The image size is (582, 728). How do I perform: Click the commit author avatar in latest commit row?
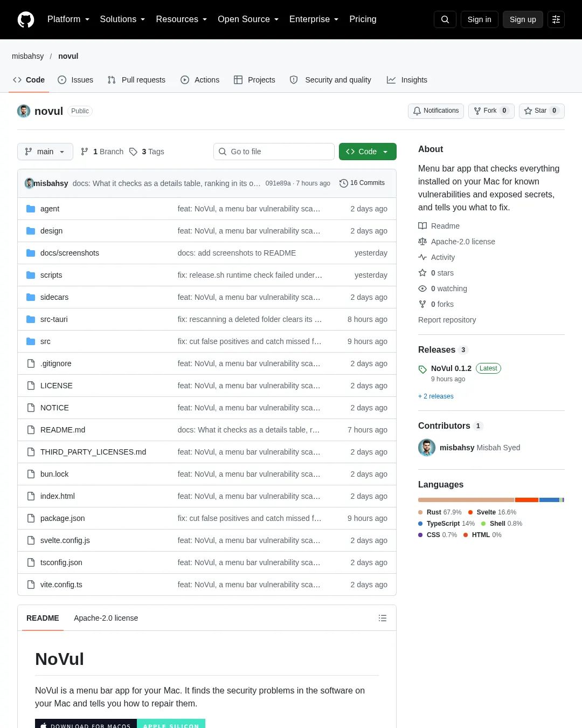(x=29, y=183)
